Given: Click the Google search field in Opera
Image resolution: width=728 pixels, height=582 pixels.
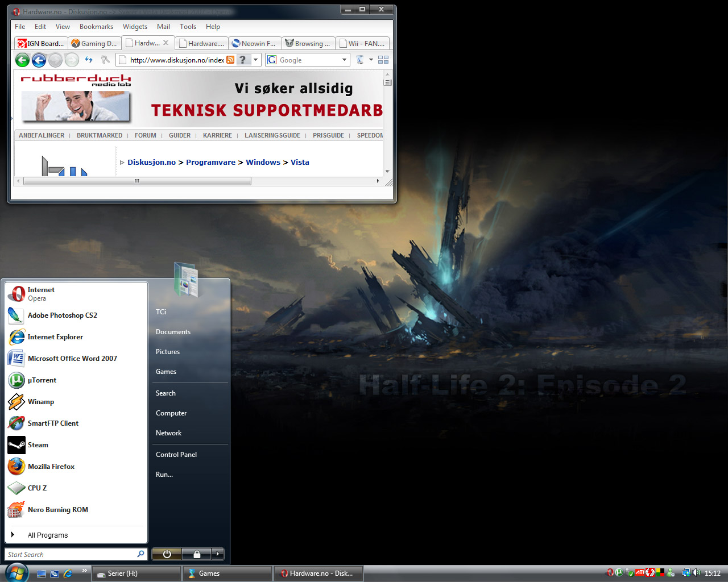Looking at the screenshot, I should [309, 60].
